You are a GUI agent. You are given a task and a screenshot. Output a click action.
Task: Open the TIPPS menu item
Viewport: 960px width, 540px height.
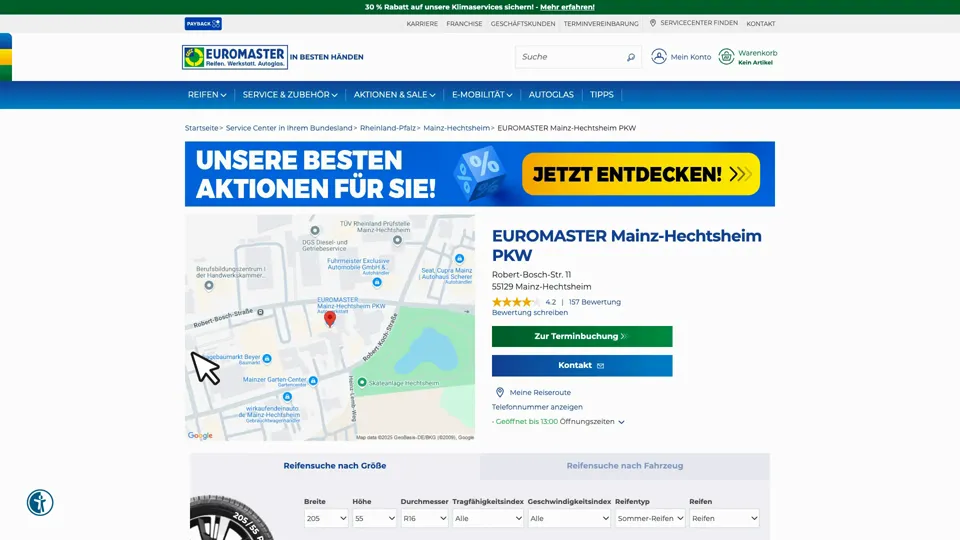click(601, 95)
